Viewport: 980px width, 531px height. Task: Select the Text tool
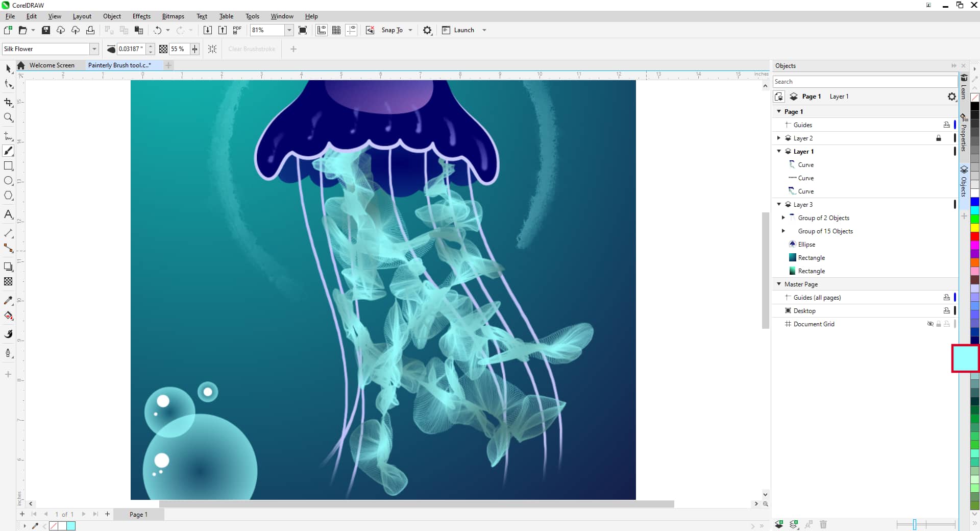[x=8, y=214]
